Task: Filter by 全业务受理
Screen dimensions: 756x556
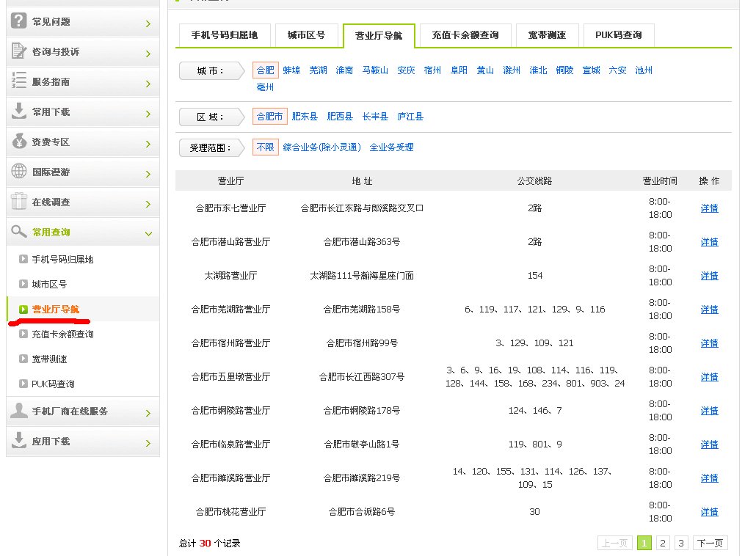Action: click(x=391, y=147)
